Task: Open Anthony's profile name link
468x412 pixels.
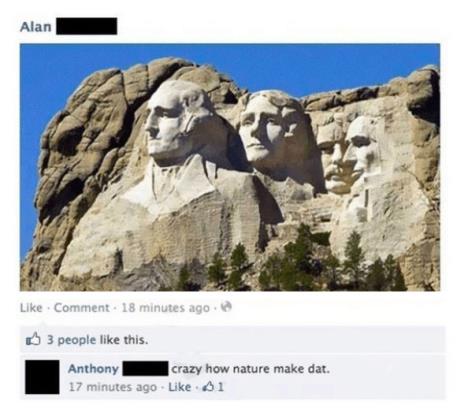Action: (x=93, y=369)
